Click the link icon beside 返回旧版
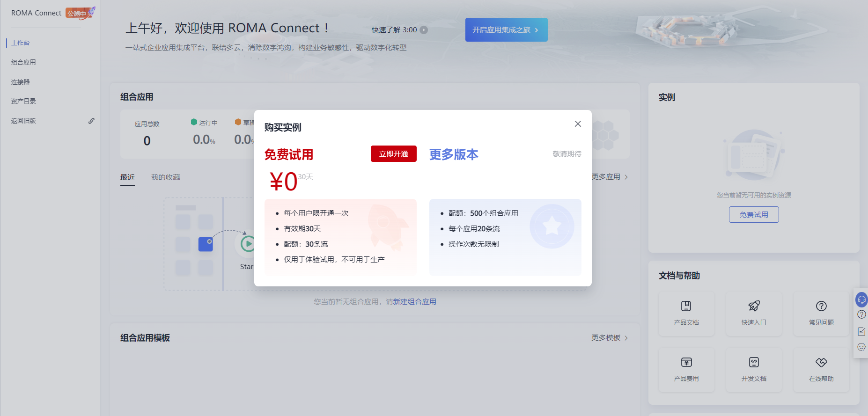Image resolution: width=868 pixels, height=416 pixels. coord(91,121)
